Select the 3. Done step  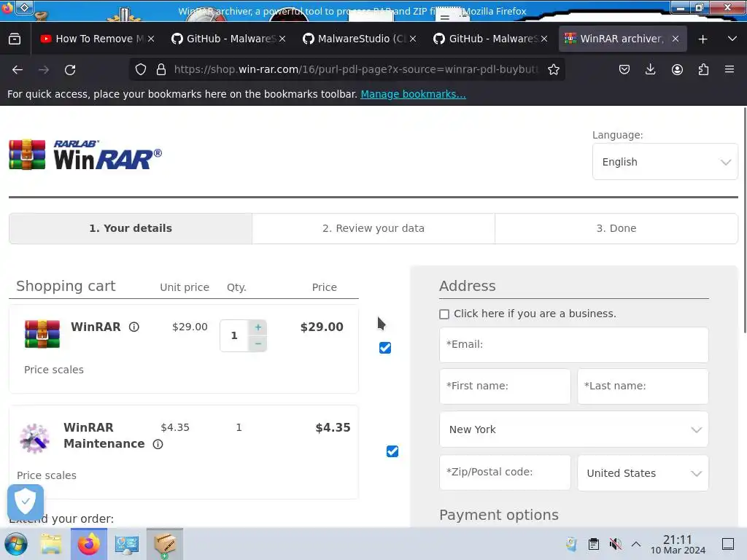coord(616,228)
